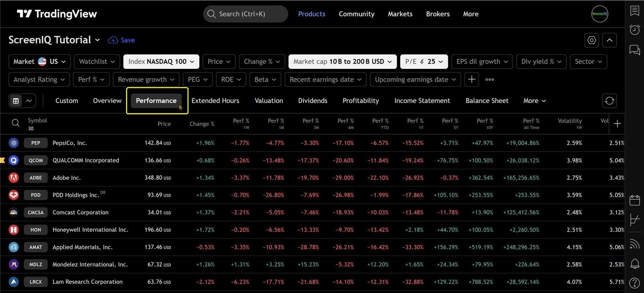Open the alerts clock icon in sidebar
This screenshot has width=644, height=293.
(635, 30)
